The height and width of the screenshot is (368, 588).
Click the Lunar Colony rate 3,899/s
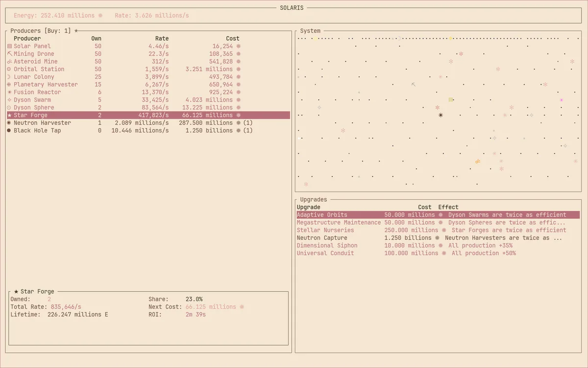click(x=157, y=77)
